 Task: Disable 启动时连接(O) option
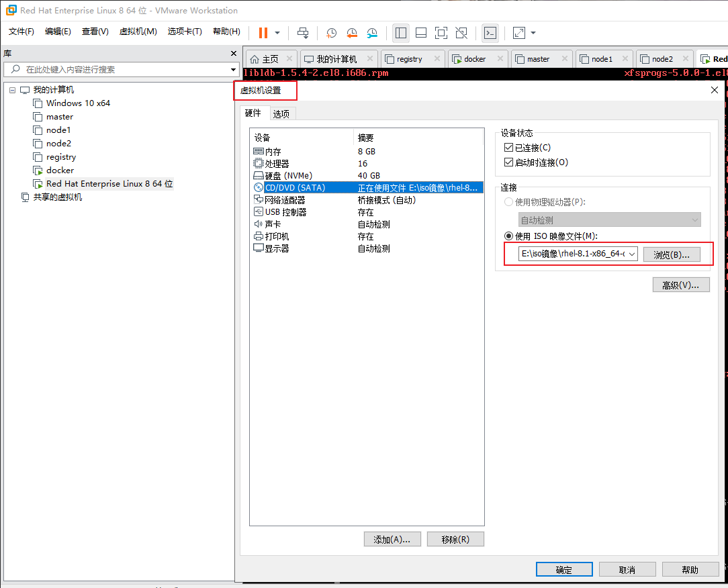508,161
